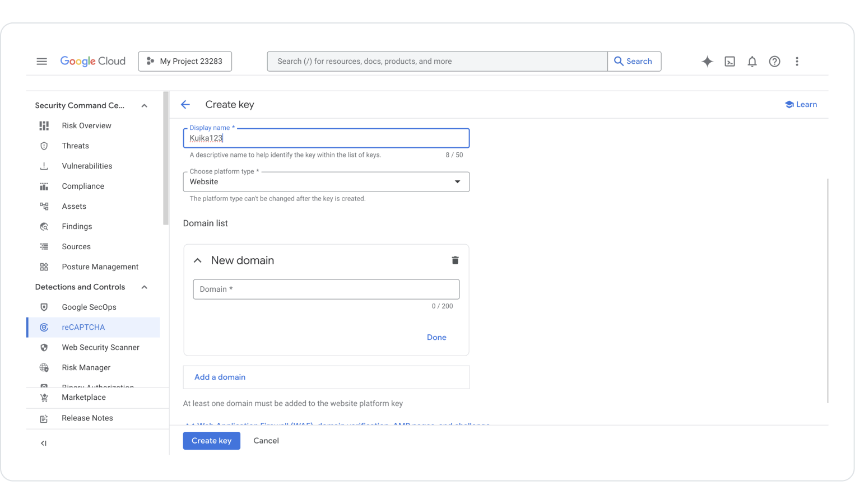
Task: Click the Create key button
Action: click(212, 441)
